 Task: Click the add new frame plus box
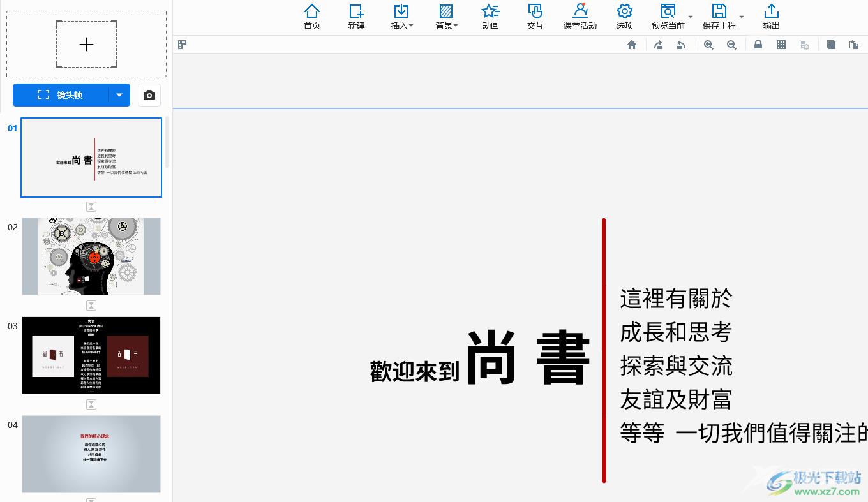pos(86,44)
